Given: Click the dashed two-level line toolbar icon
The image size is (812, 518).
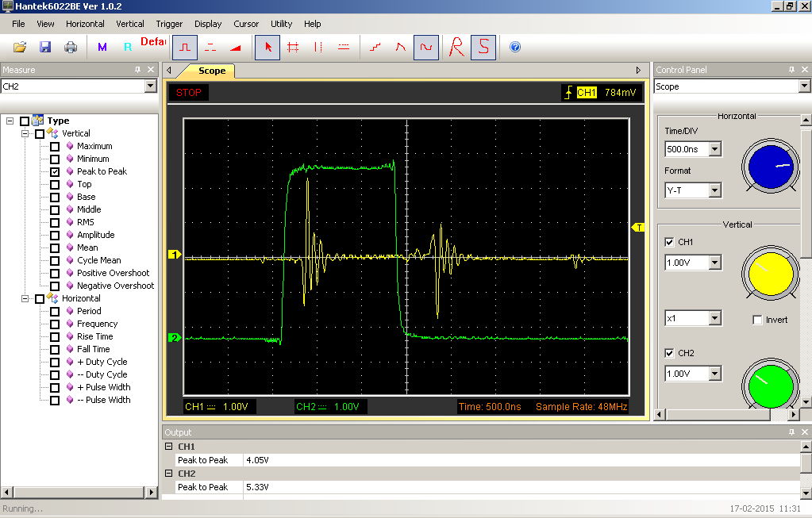Looking at the screenshot, I should tap(210, 47).
